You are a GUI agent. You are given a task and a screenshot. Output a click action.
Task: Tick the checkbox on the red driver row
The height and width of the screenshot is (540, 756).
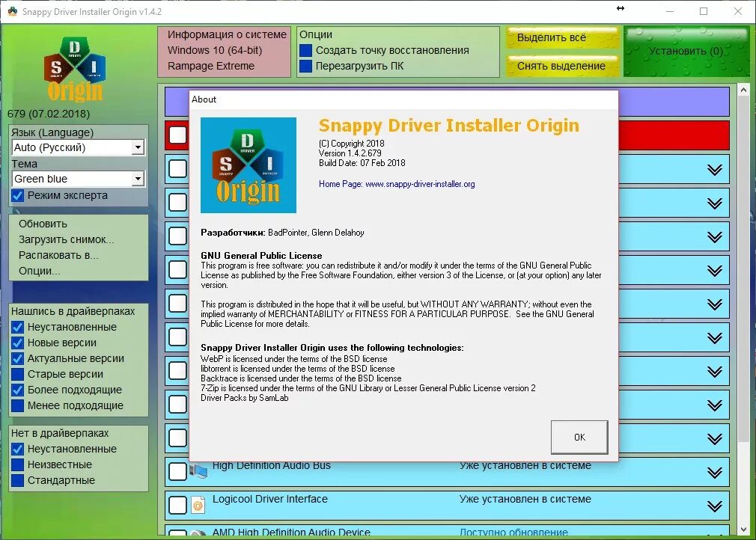point(177,135)
